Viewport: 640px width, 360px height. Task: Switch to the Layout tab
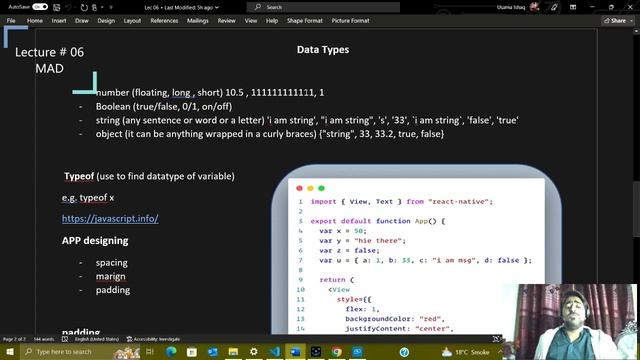132,20
